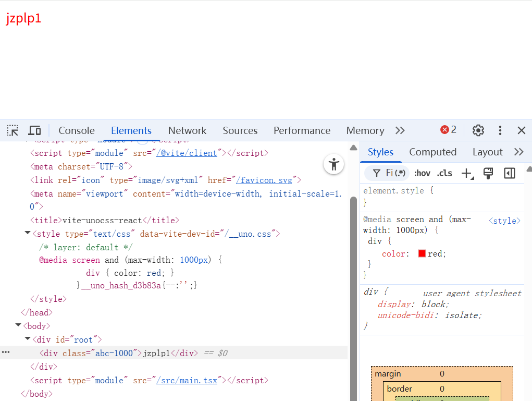Open the DevTools settings gear
The height and width of the screenshot is (401, 532).
point(478,130)
